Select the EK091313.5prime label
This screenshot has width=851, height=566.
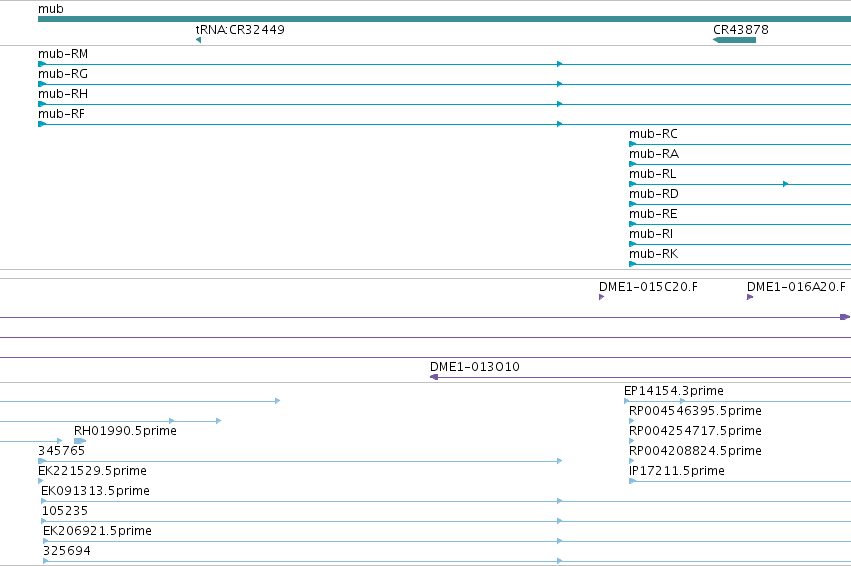(x=96, y=491)
